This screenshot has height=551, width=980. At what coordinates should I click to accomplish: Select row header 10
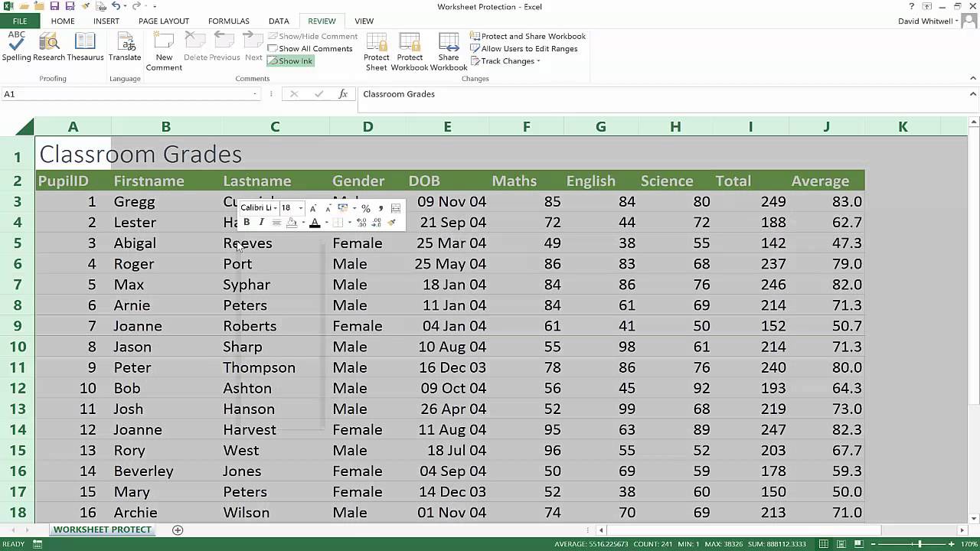click(x=18, y=347)
